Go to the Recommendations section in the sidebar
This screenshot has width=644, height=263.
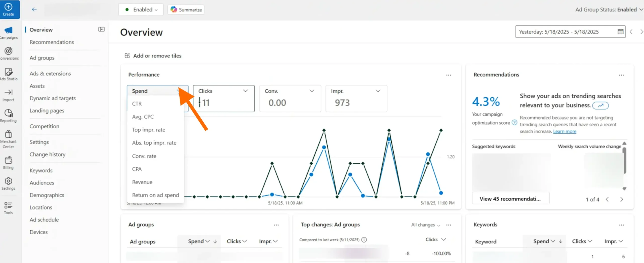52,42
